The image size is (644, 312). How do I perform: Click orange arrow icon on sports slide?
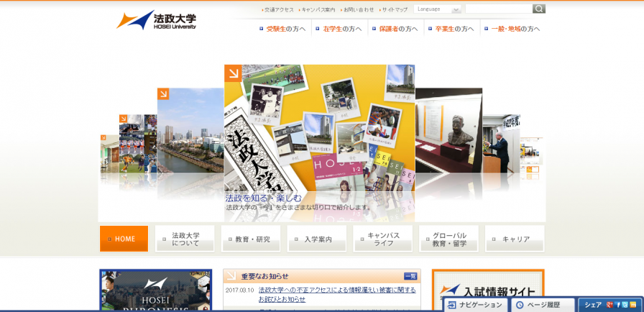pos(123,119)
